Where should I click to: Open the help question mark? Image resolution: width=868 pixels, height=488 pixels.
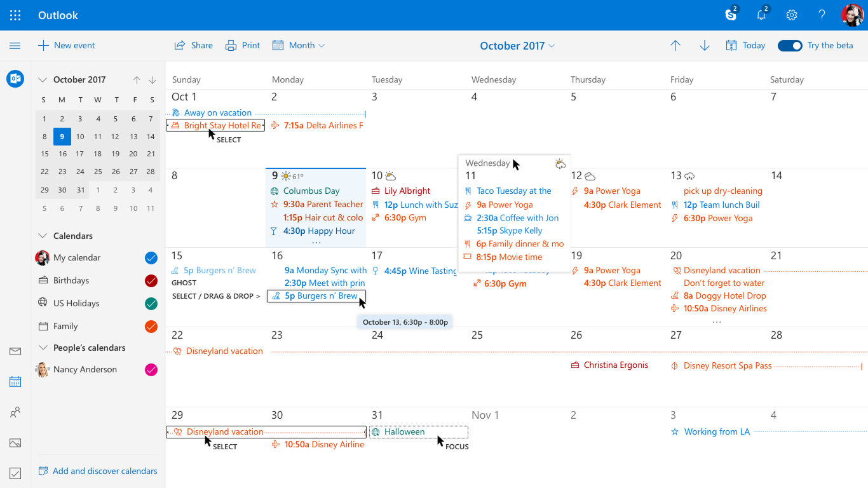point(822,15)
